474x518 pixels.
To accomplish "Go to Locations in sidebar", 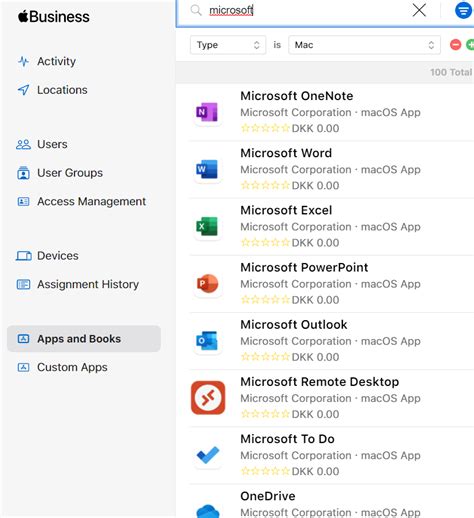I will tap(62, 90).
